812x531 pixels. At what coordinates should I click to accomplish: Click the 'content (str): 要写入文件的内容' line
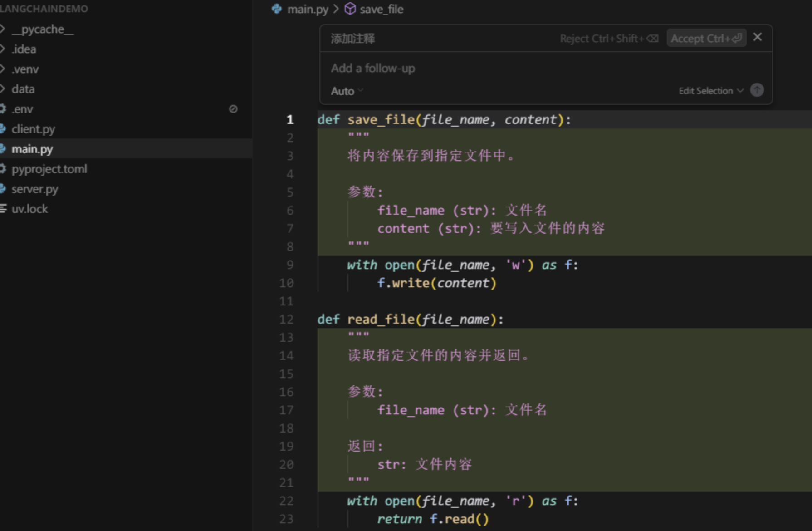click(x=491, y=228)
